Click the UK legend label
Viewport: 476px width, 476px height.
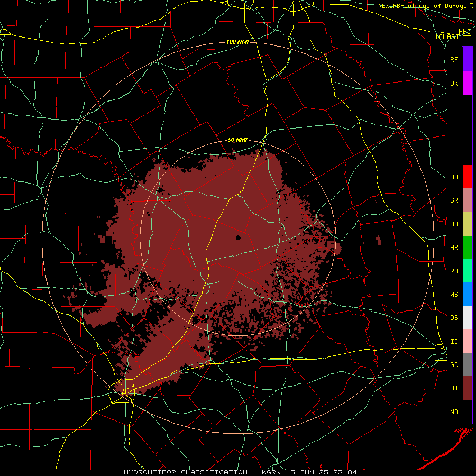tap(454, 83)
